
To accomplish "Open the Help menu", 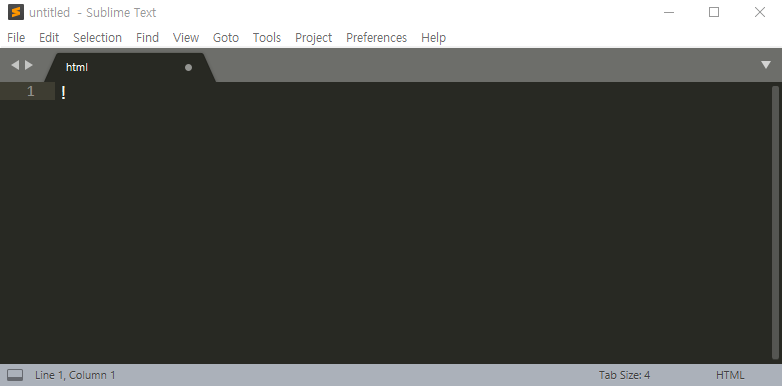I will click(433, 37).
